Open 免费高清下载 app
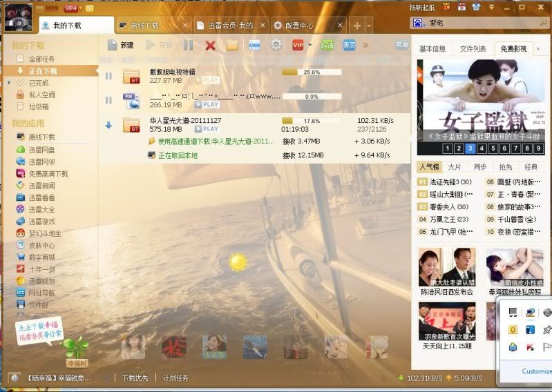552x392 pixels. point(48,174)
